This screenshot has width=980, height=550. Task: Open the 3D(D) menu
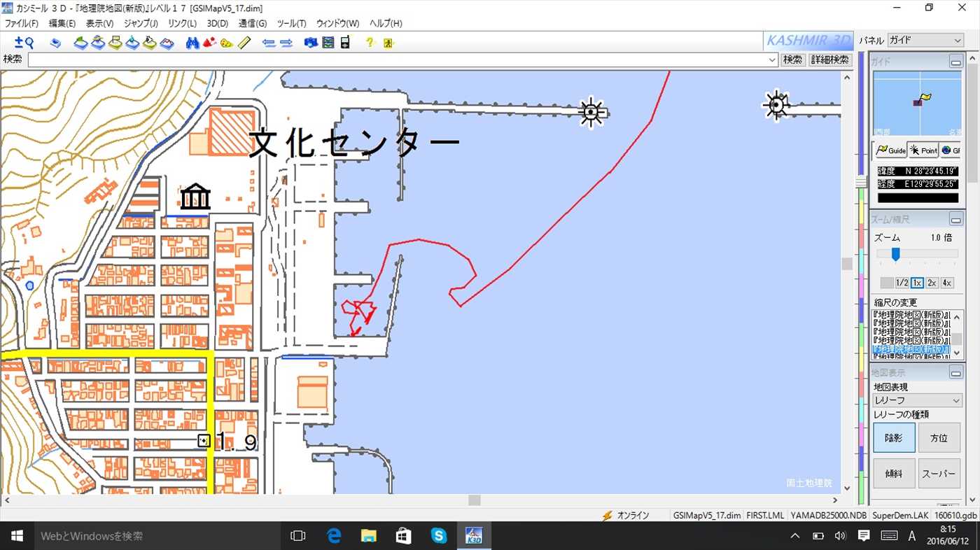[x=218, y=23]
